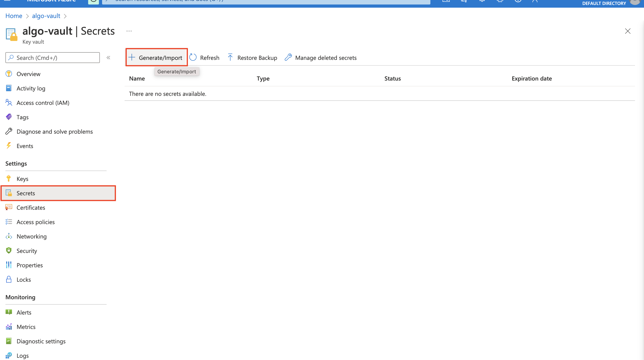Go to Access policies menu item
This screenshot has width=644, height=360.
point(36,222)
